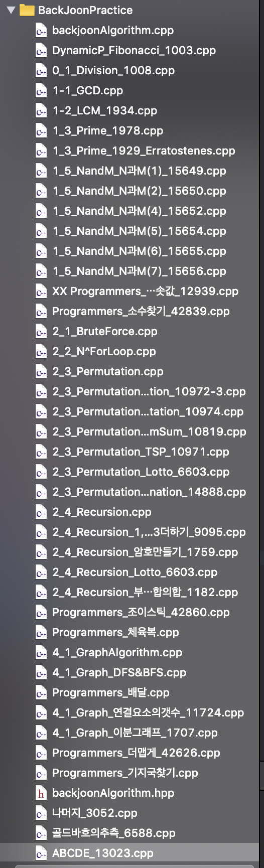Open 2_3_Permutation...nation_14888.cpp
The image size is (264, 868).
click(x=149, y=492)
